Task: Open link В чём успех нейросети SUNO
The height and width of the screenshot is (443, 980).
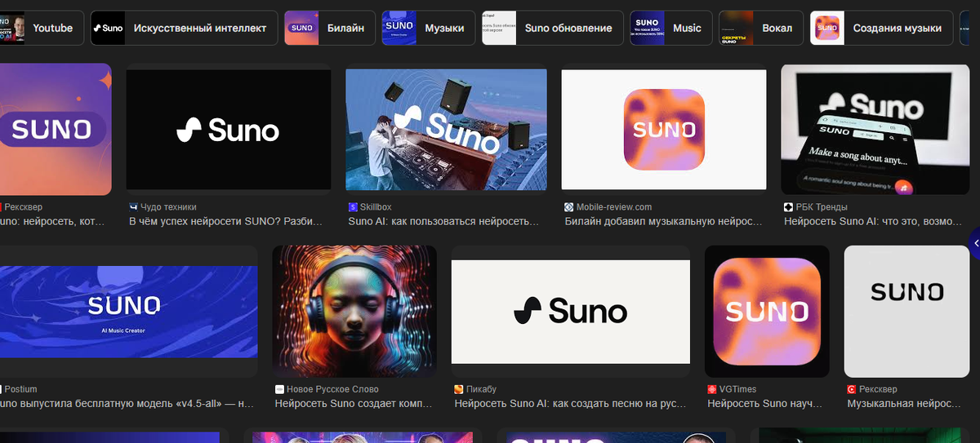Action: pyautogui.click(x=227, y=221)
